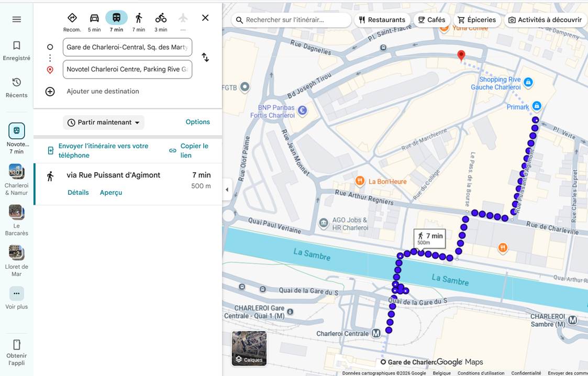Image resolution: width=588 pixels, height=376 pixels.
Task: Open Récents history icon
Action: [x=17, y=82]
